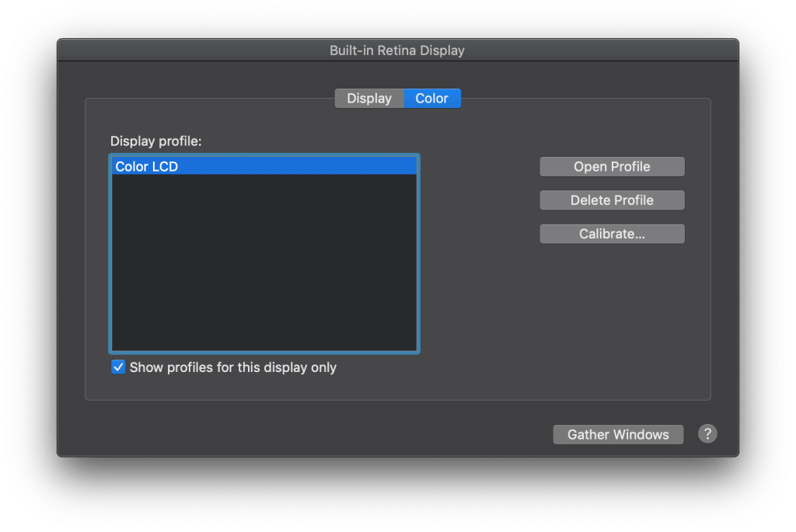This screenshot has height=532, width=796.
Task: Uncheck Show profiles for this display only
Action: 118,367
